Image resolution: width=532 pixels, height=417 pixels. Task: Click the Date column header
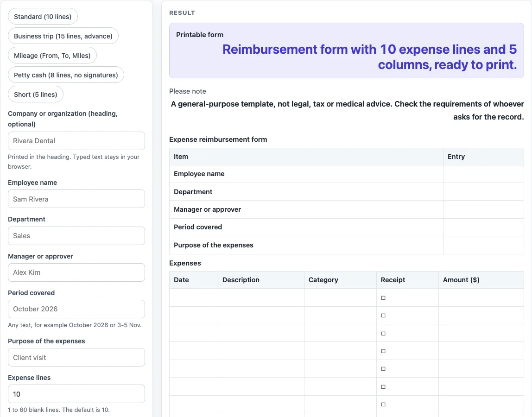point(194,280)
